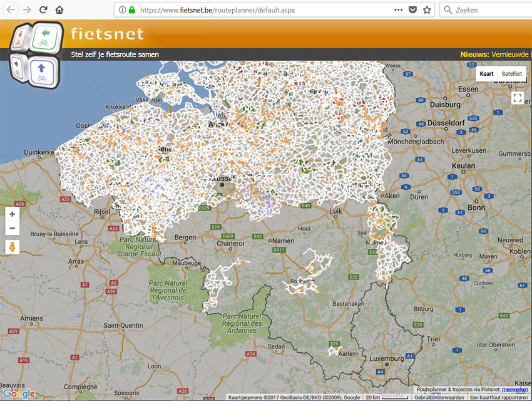Click the Trier city label
This screenshot has width=532, height=401.
pos(434,338)
